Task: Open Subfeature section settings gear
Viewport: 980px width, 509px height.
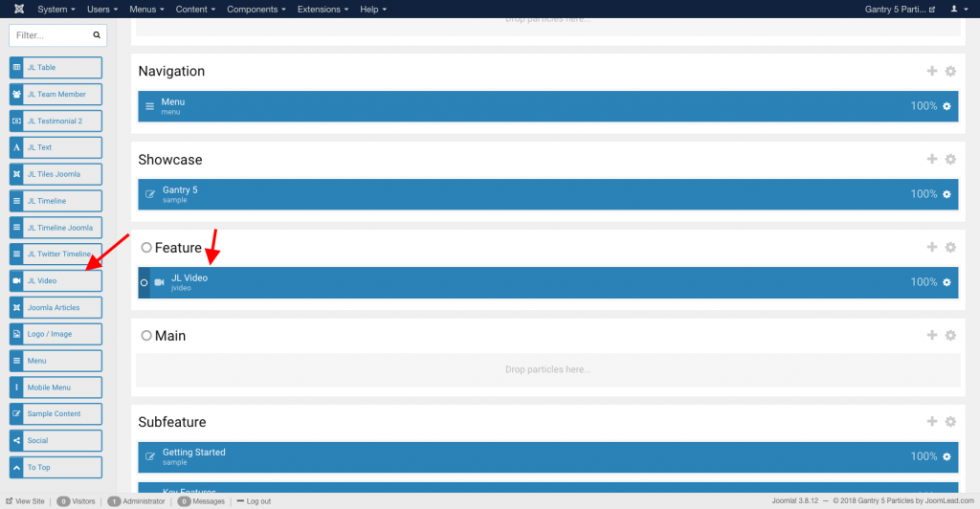Action: click(x=950, y=422)
